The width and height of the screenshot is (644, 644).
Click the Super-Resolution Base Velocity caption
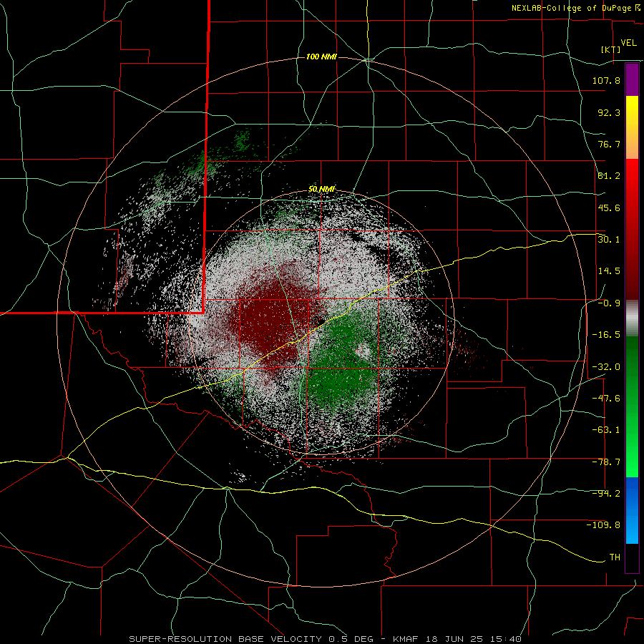[326, 639]
